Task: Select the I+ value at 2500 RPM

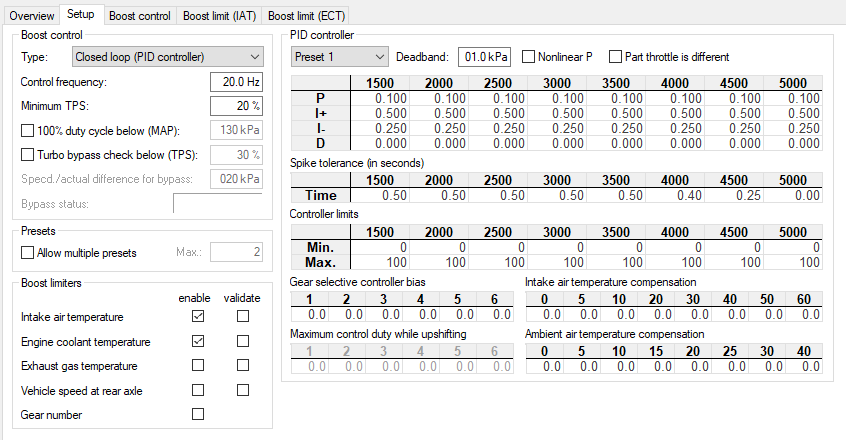Action: (497, 113)
